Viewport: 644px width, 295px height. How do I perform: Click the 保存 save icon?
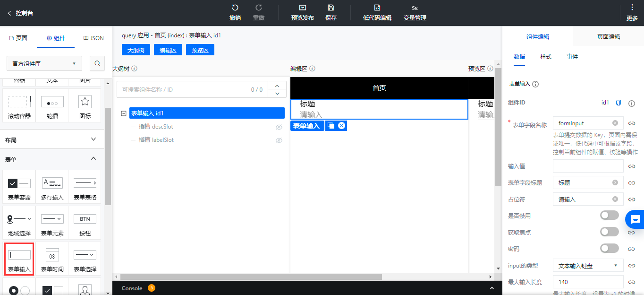pos(331,8)
